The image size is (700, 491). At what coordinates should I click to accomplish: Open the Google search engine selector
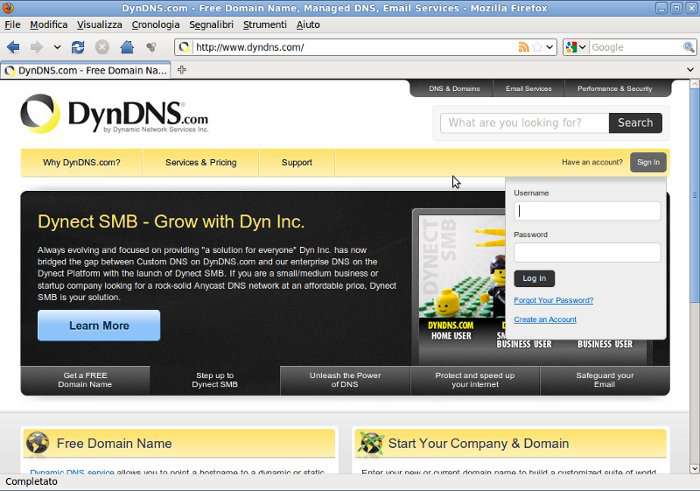(577, 47)
